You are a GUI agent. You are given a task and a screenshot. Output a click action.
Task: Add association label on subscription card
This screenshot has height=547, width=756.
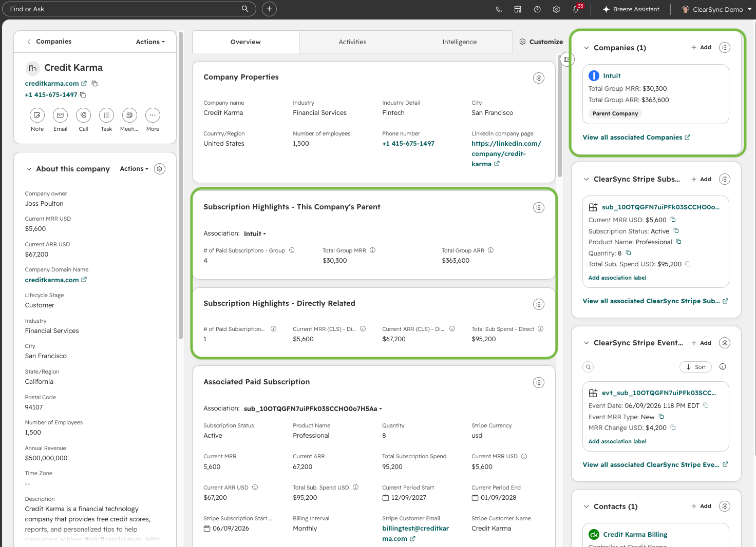[617, 278]
